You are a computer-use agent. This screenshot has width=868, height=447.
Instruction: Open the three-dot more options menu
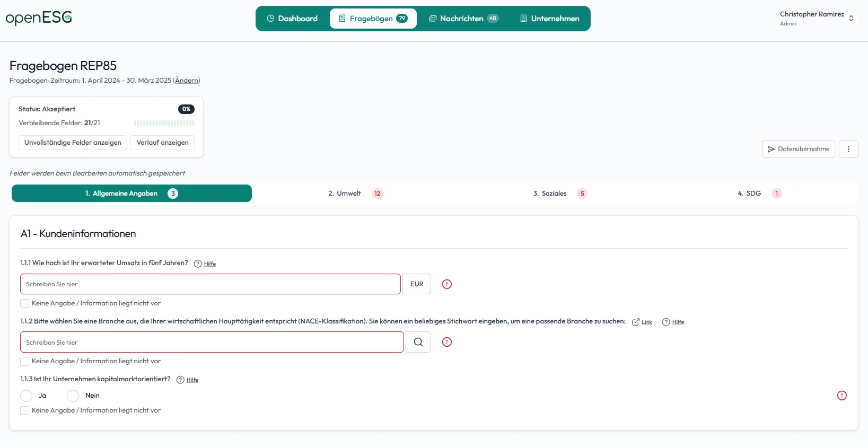[848, 149]
